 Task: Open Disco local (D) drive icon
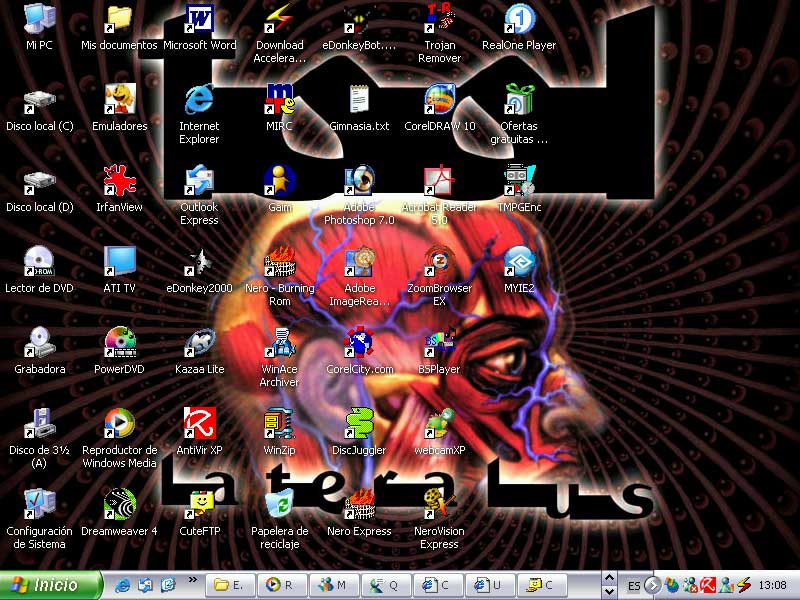(39, 181)
